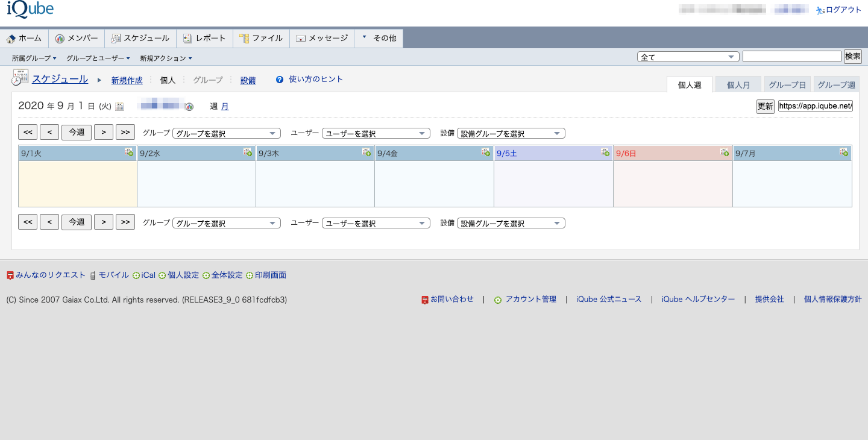Image resolution: width=868 pixels, height=440 pixels.
Task: Click the help question mark icon
Action: pos(280,80)
